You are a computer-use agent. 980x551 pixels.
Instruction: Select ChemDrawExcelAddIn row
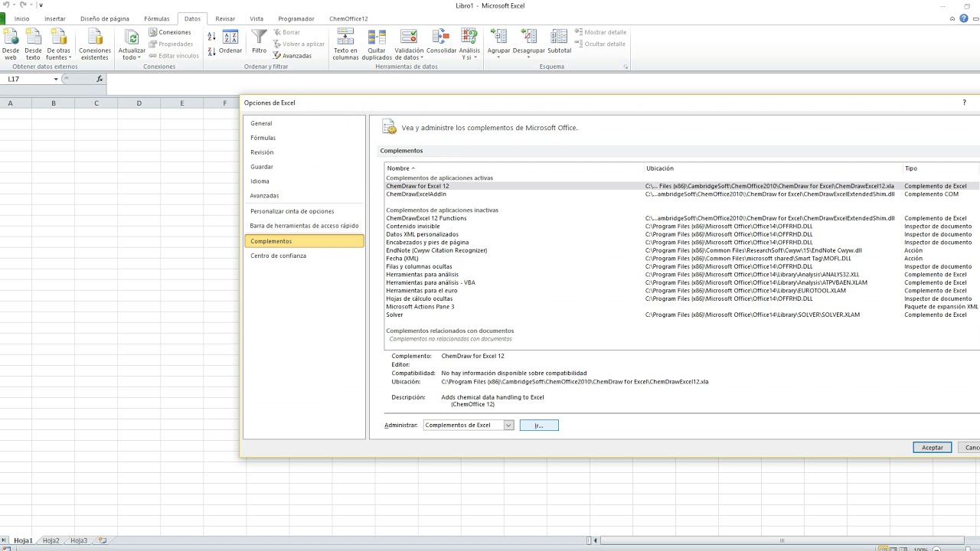682,194
